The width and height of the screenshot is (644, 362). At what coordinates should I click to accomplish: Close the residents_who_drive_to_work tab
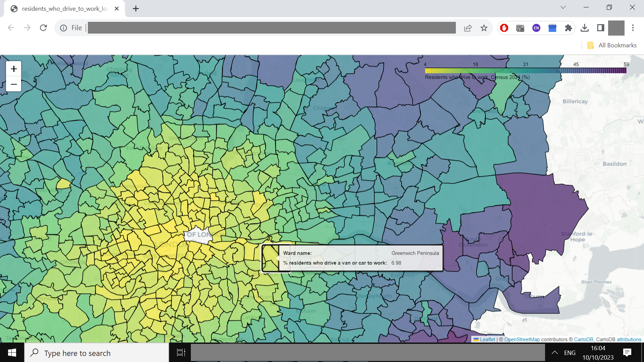(117, 9)
